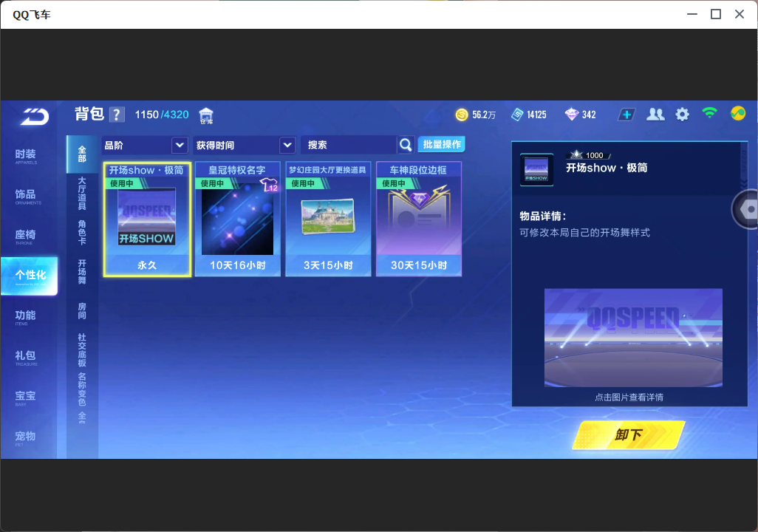Image resolution: width=758 pixels, height=532 pixels.
Task: Click the 3天15小时 remaining time label
Action: click(x=328, y=265)
